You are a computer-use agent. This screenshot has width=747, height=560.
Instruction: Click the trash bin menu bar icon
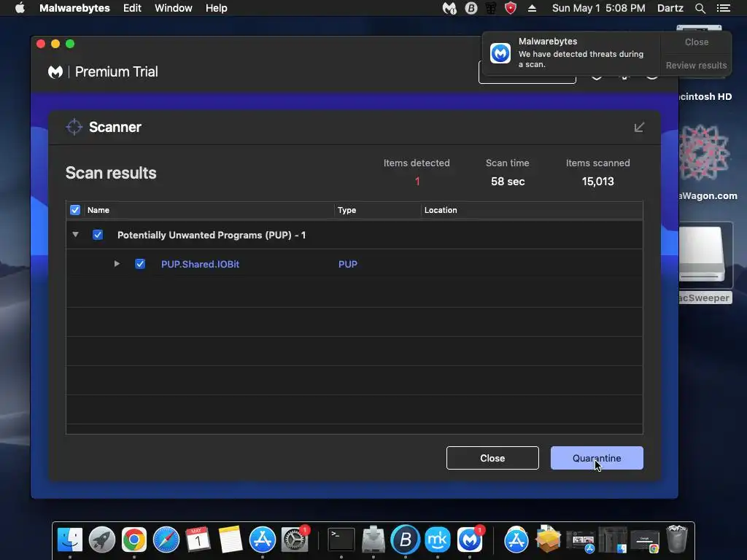(x=490, y=8)
